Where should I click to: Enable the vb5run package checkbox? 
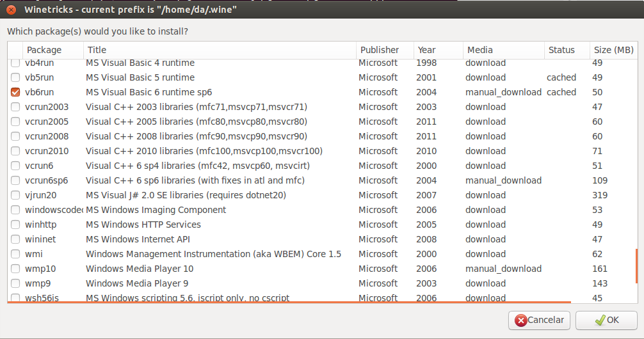point(15,77)
